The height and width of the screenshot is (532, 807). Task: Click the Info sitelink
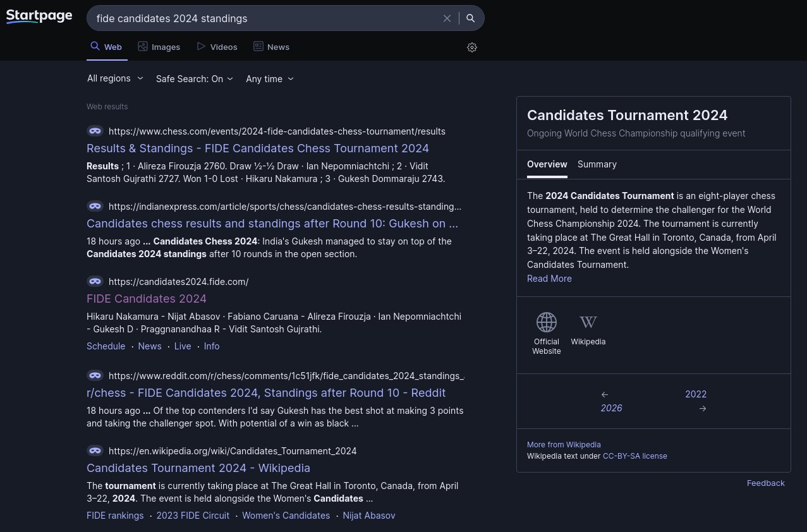click(x=212, y=346)
